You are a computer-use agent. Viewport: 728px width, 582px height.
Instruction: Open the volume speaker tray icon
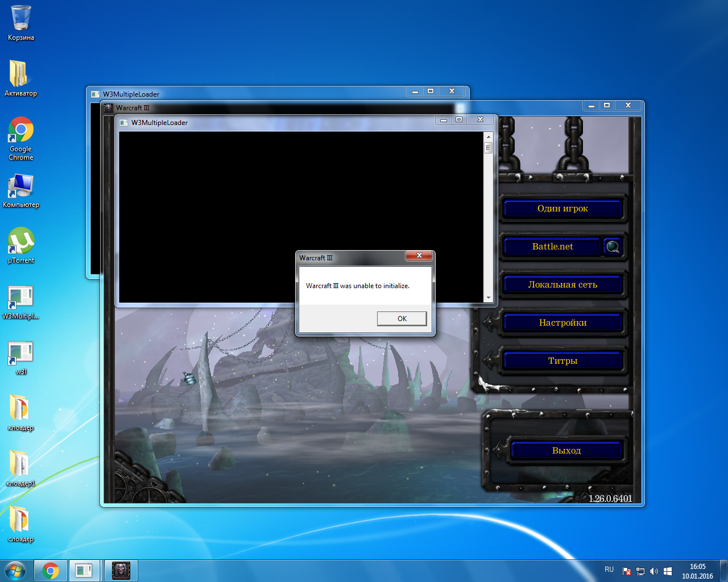[654, 571]
